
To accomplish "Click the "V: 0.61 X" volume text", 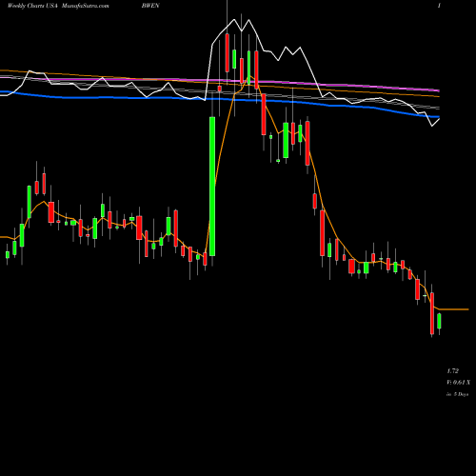I will tap(459, 383).
